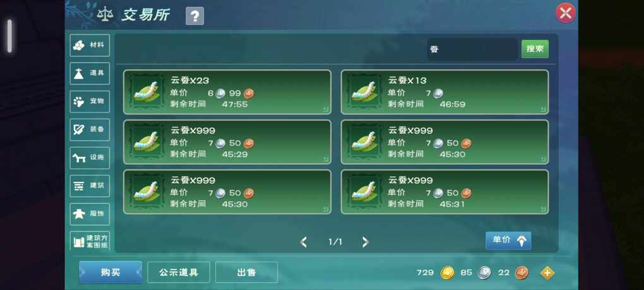
Task: Click the blue 购买 buy button
Action: tap(110, 272)
